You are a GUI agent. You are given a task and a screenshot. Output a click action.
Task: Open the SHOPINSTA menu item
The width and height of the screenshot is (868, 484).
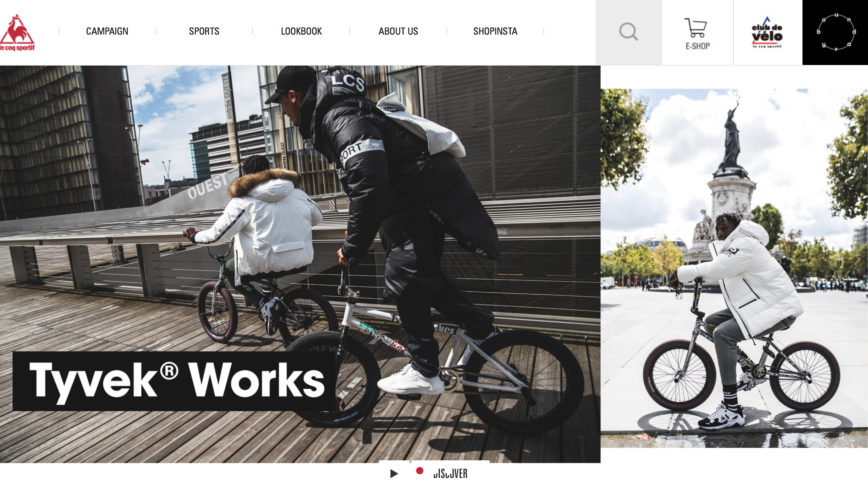495,31
